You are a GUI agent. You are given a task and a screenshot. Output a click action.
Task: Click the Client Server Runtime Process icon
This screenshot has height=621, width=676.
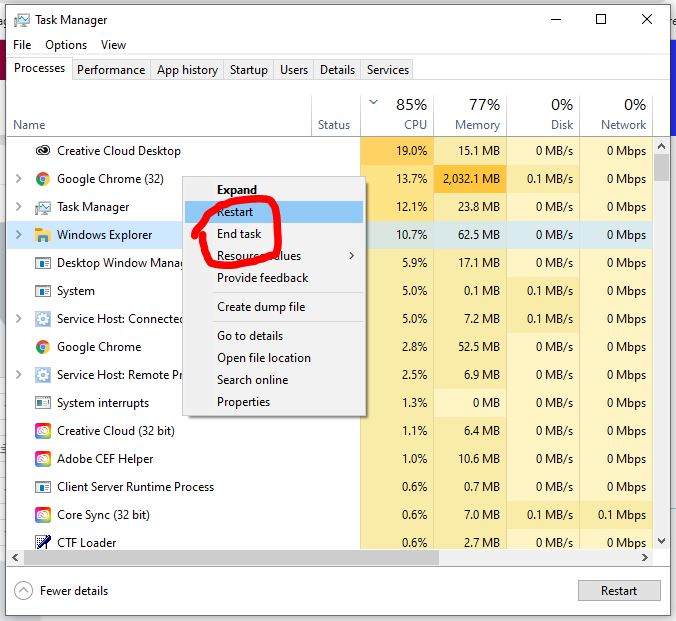click(43, 487)
